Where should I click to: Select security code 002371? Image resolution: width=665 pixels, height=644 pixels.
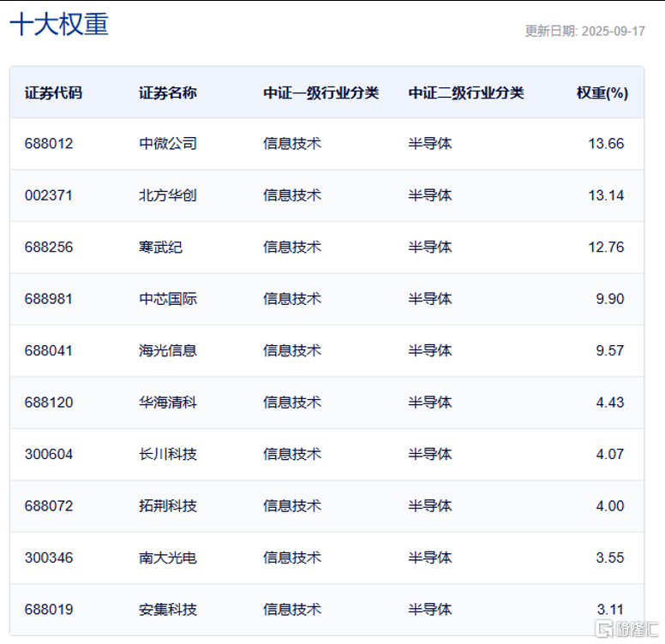pyautogui.click(x=49, y=195)
